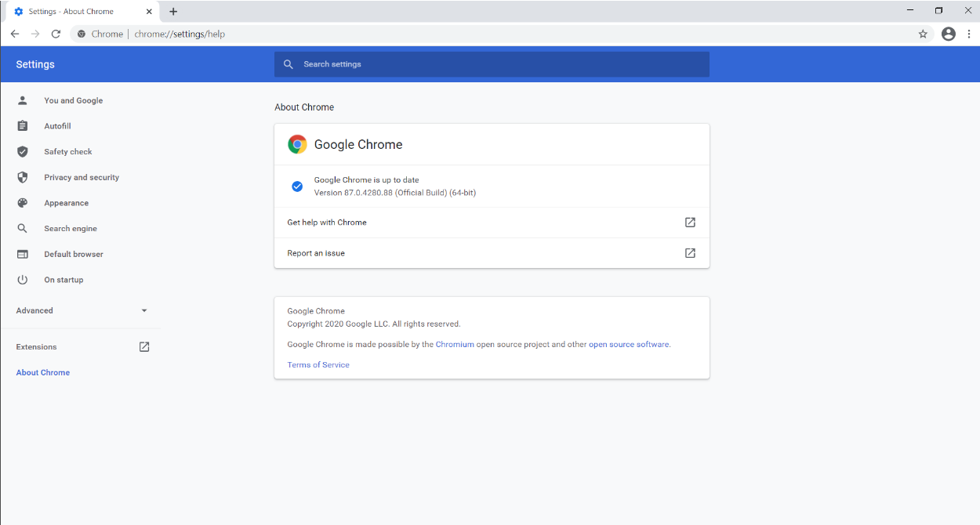Open the Chromium link

point(455,344)
